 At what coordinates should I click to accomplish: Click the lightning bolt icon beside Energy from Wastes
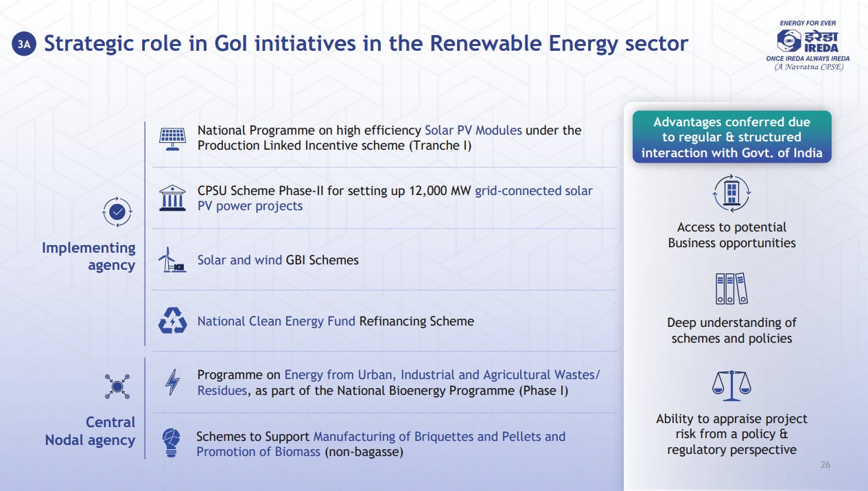point(172,382)
